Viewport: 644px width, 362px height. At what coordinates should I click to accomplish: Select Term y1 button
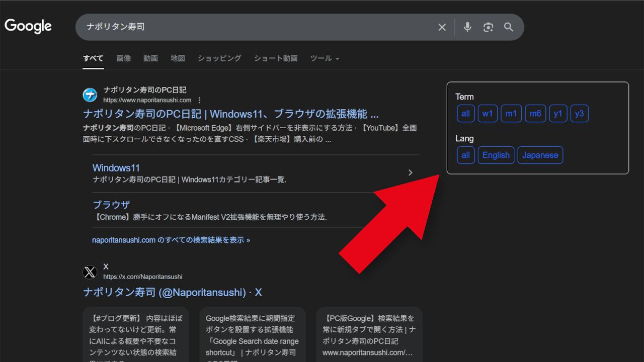pos(558,114)
